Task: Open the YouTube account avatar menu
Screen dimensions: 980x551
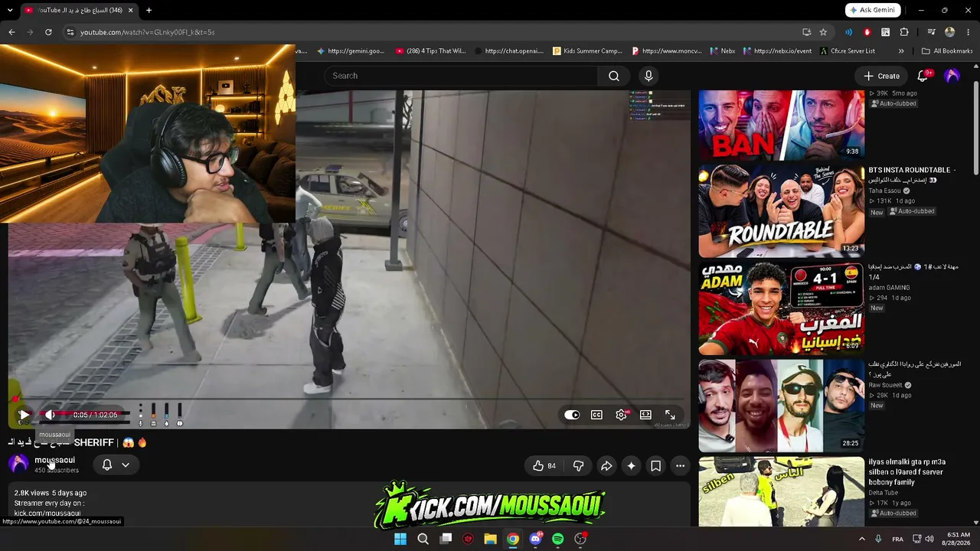Action: click(x=952, y=76)
